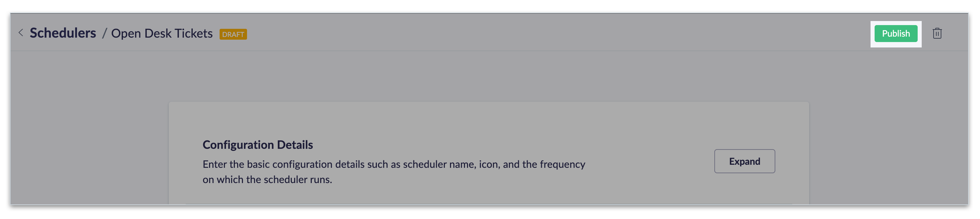Click the orange DRAFT label

[233, 34]
